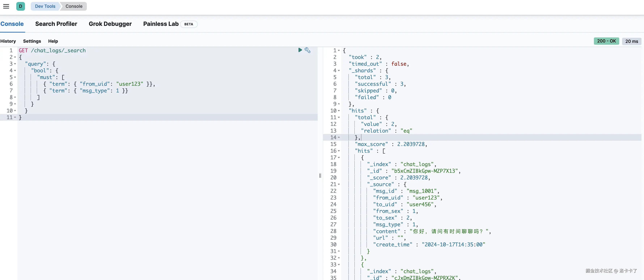The width and height of the screenshot is (644, 280).
Task: Click the "from_uid": "user123" term line
Action: [99, 84]
